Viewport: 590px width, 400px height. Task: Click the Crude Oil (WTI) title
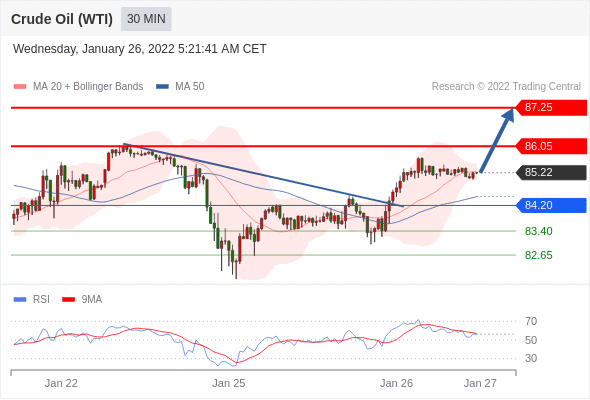(x=62, y=19)
